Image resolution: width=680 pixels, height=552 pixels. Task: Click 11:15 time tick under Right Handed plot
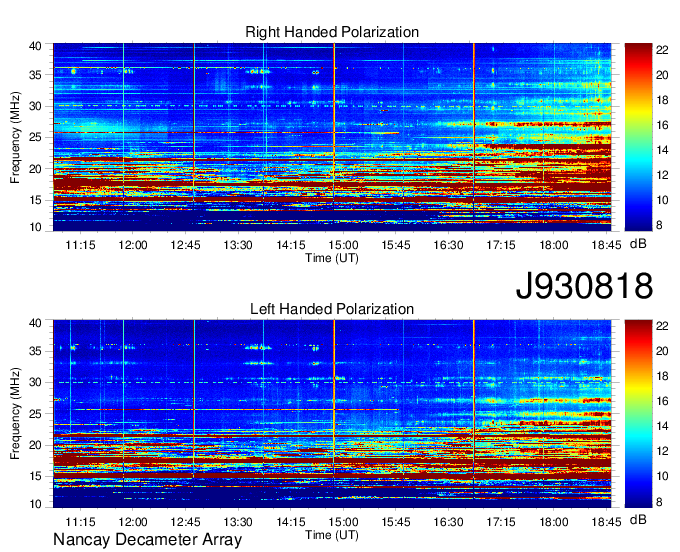(80, 245)
